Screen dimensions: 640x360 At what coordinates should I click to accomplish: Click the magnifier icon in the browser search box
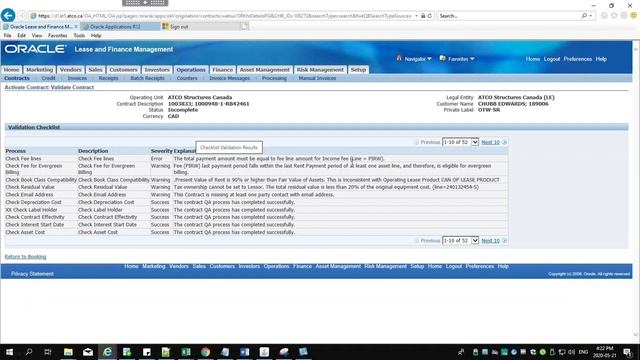[x=584, y=16]
